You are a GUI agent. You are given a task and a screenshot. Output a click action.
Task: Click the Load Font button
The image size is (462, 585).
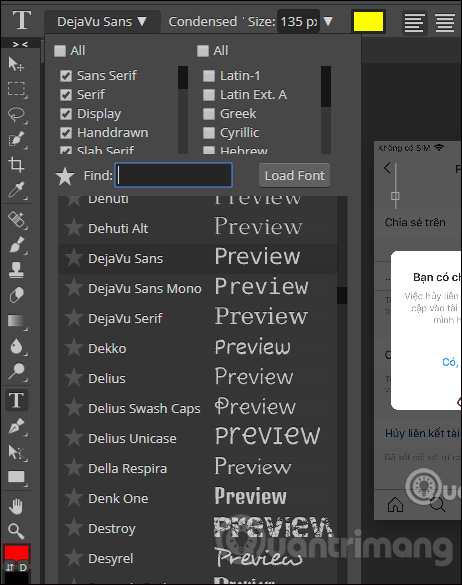[x=294, y=175]
